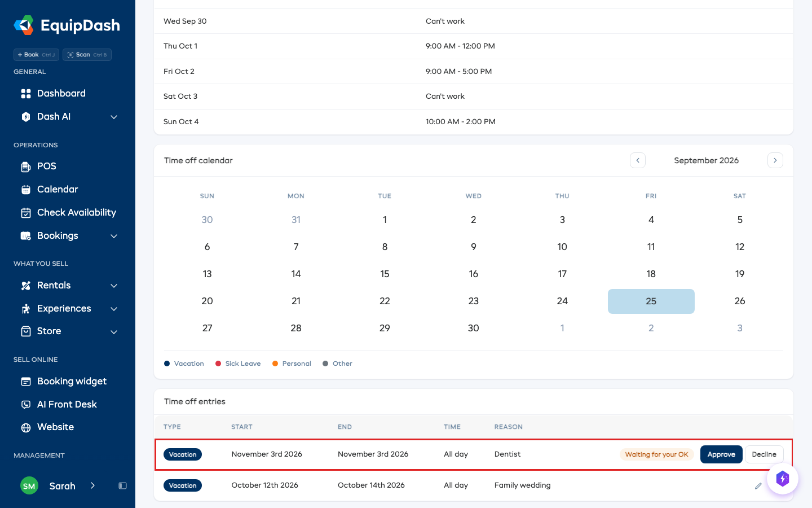This screenshot has height=508, width=812.
Task: Expand the Experiences submenu chevron
Action: click(114, 309)
